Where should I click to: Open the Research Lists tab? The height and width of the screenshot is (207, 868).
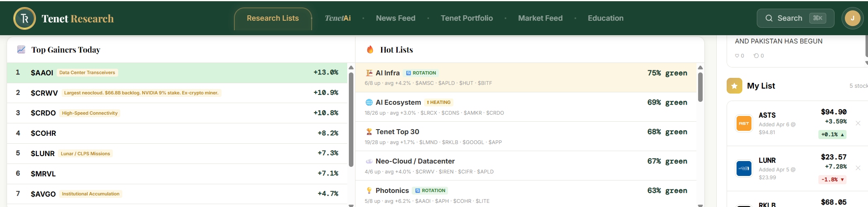tap(273, 18)
